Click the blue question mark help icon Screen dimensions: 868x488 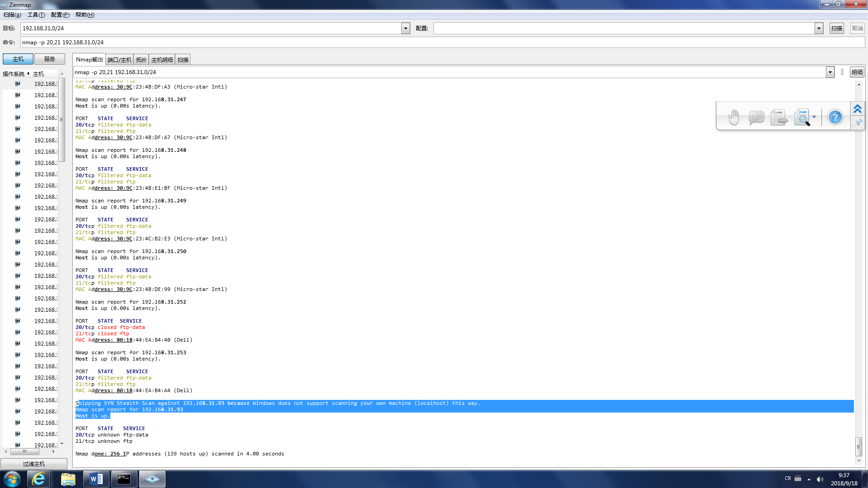pyautogui.click(x=835, y=117)
